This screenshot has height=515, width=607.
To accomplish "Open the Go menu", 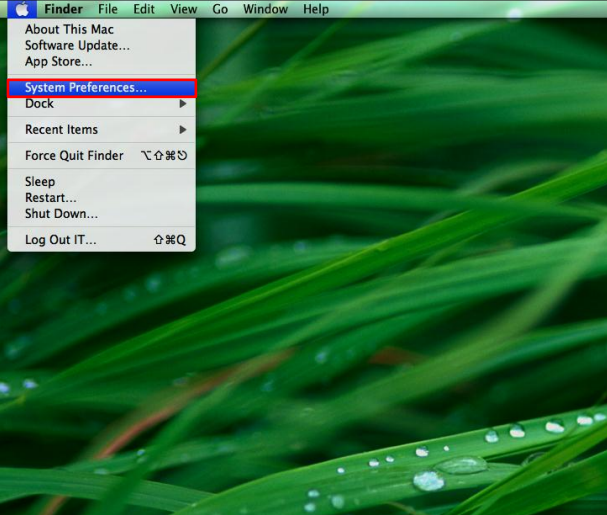I will click(220, 9).
